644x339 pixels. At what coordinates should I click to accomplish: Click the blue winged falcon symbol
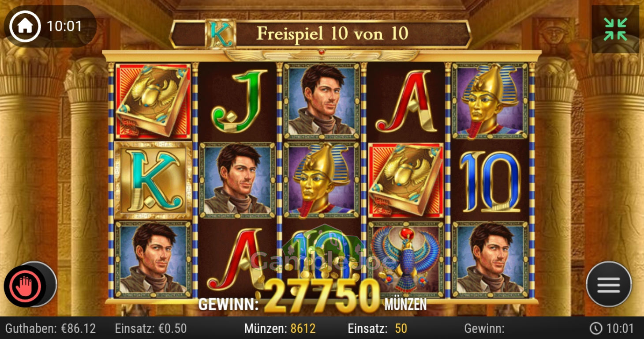406,259
